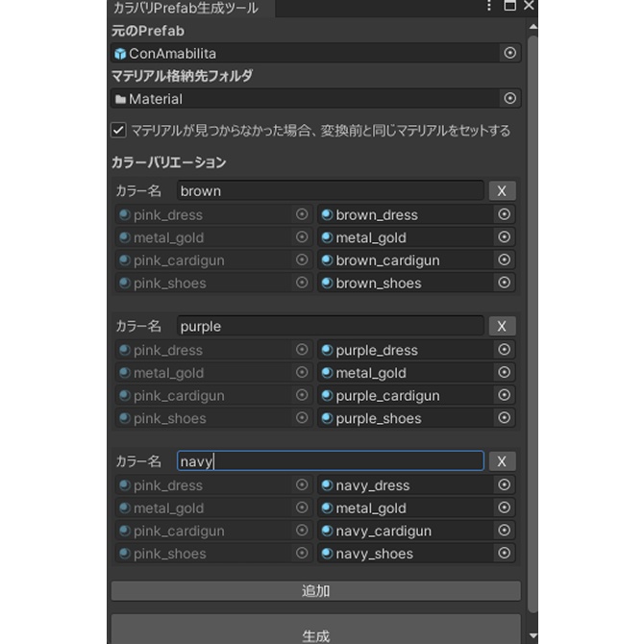Click the 生成 button

coord(315,632)
